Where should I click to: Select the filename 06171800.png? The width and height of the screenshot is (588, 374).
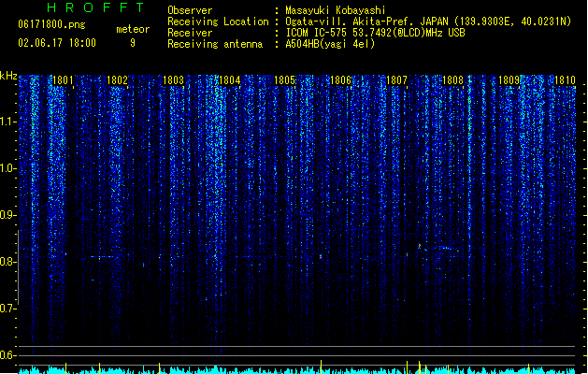tap(51, 24)
